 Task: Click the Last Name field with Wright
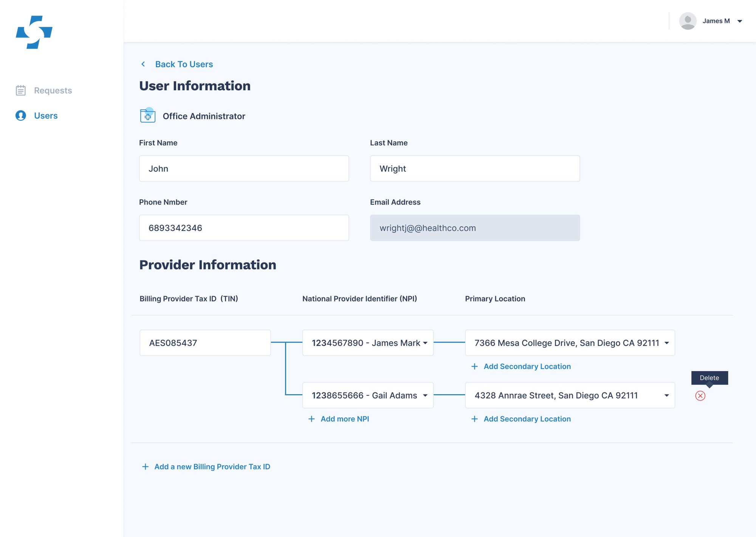475,169
